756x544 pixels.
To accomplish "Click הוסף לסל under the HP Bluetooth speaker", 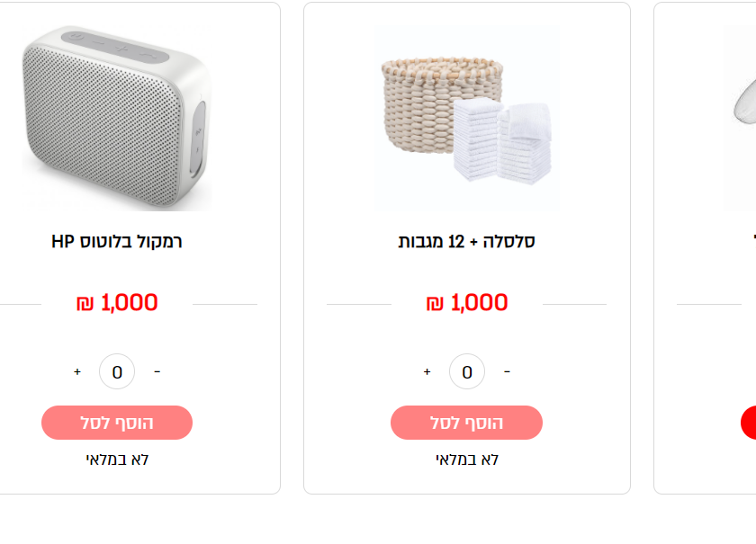I will coord(115,422).
